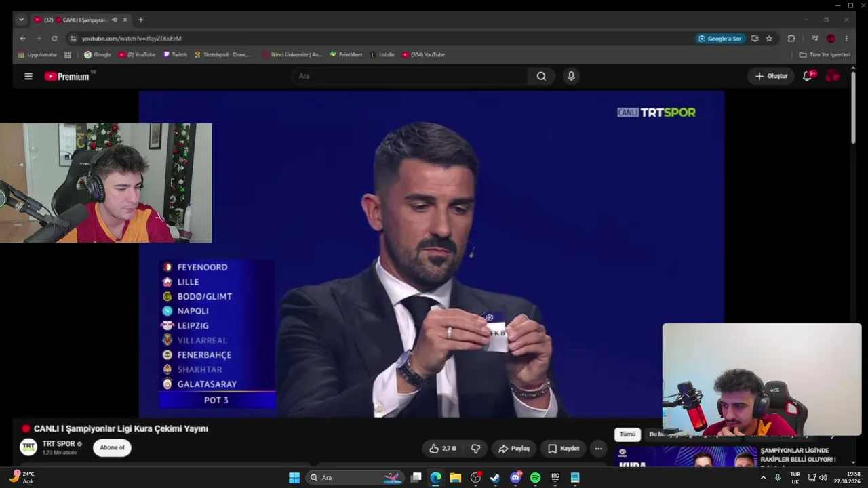Open the Uygulamalar apps shortcut

38,55
